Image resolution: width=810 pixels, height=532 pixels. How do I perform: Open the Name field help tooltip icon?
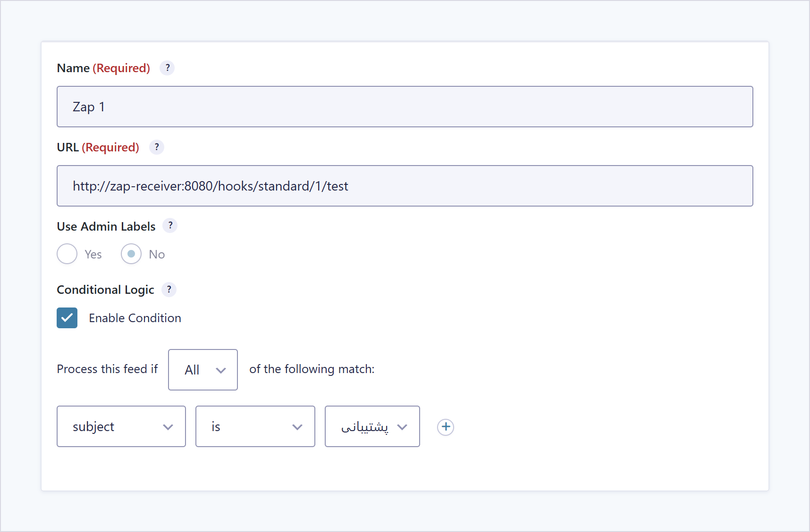167,68
